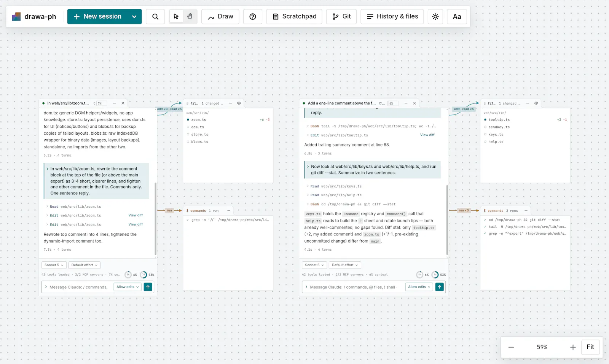Toggle eye icon on zoom.ts files panel
609x364 pixels.
tap(239, 103)
